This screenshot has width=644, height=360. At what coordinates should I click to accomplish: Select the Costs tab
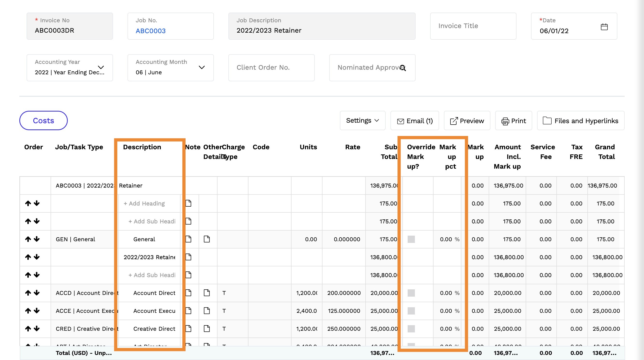44,121
